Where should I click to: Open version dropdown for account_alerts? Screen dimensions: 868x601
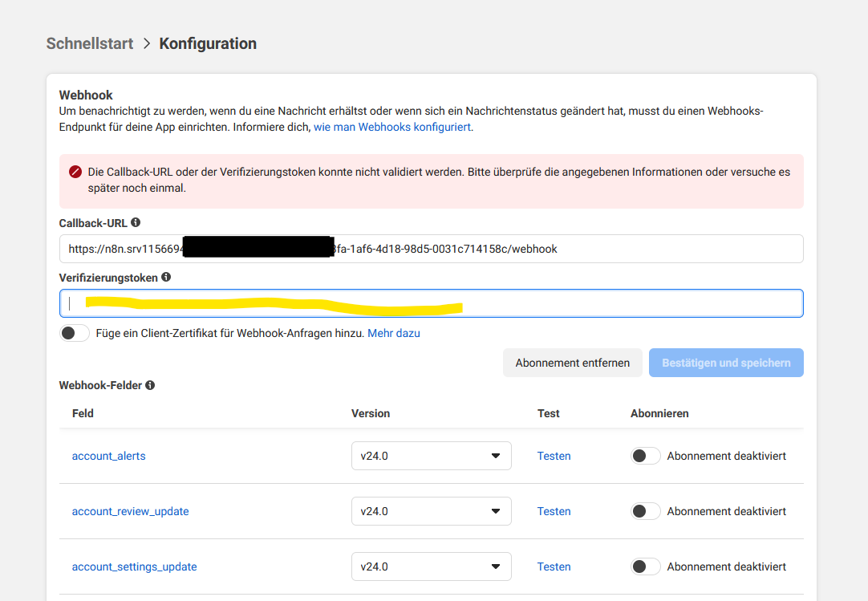point(431,456)
